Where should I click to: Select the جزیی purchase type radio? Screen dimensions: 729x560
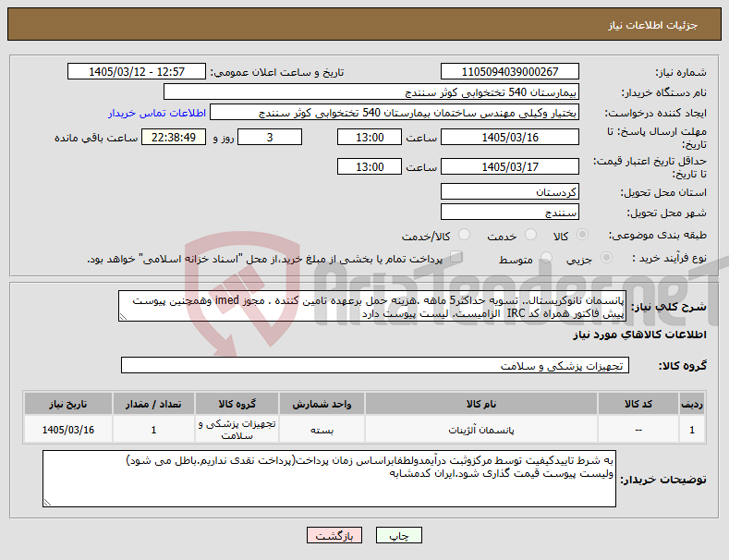606,258
